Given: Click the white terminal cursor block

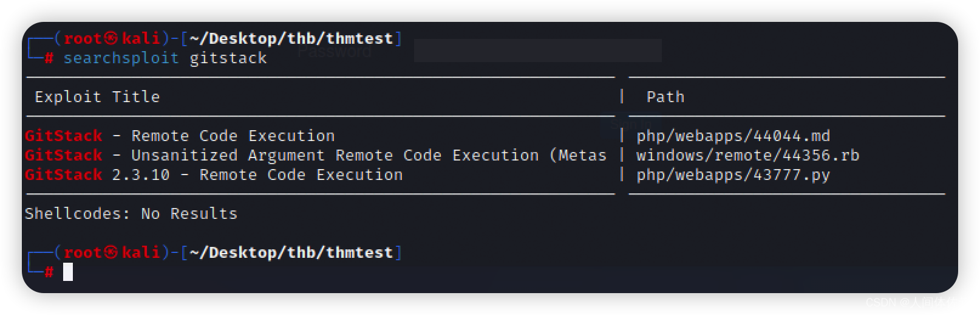Looking at the screenshot, I should click(68, 272).
